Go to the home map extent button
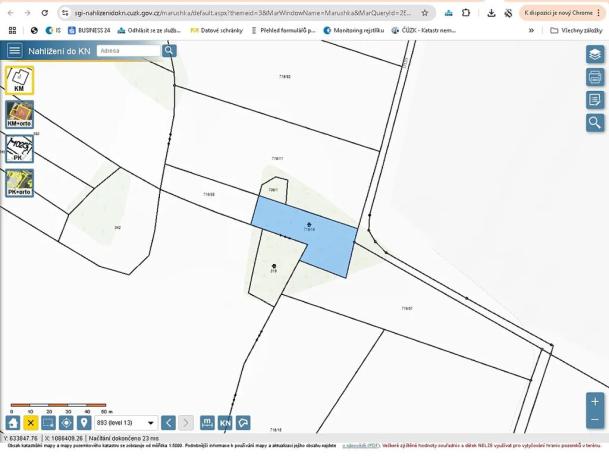 click(x=12, y=423)
